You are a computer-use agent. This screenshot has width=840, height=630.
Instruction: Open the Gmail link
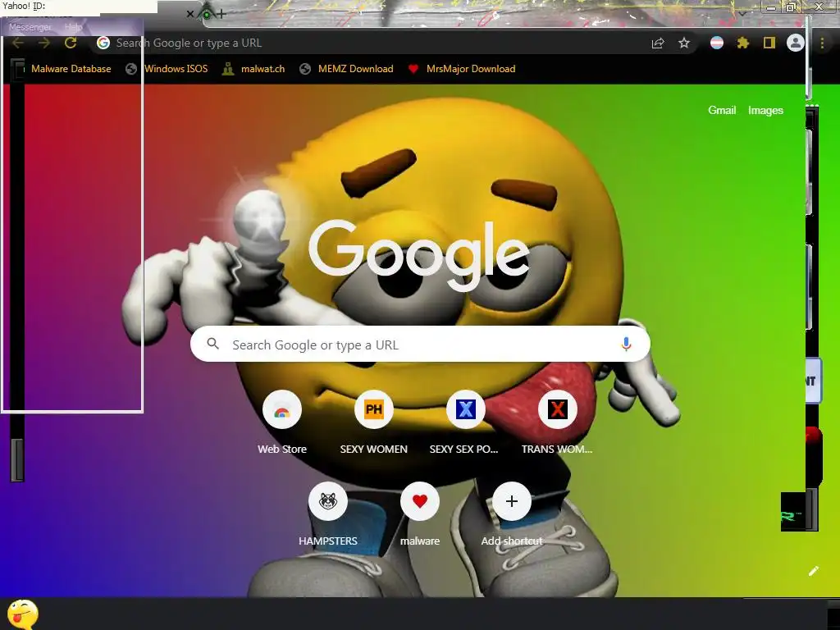coord(722,110)
